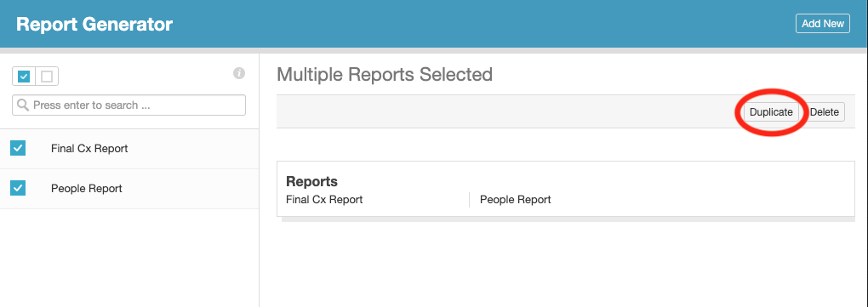Uncheck the Final Cx Report checkbox
This screenshot has width=868, height=307.
click(x=18, y=148)
